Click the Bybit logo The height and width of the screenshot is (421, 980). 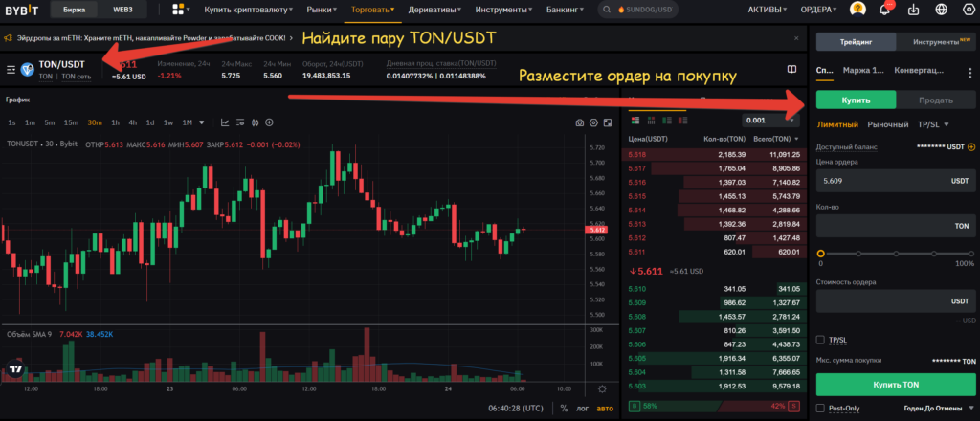[23, 10]
